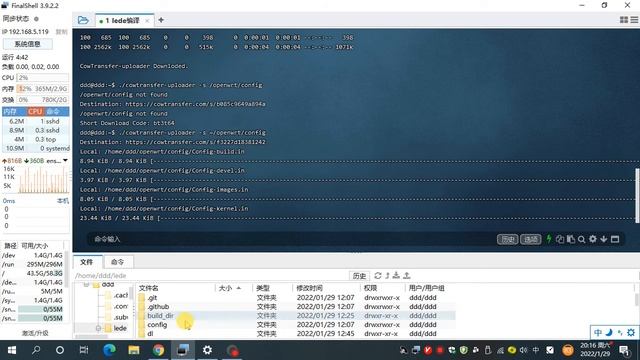Screen dimensions: 640x360
Task: Click the download file icon in the file toolbar
Action: click(x=396, y=276)
